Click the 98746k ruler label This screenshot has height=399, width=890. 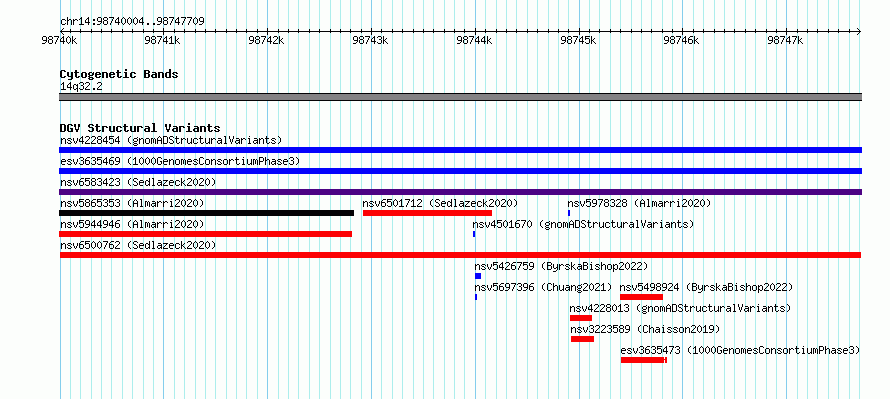click(682, 40)
